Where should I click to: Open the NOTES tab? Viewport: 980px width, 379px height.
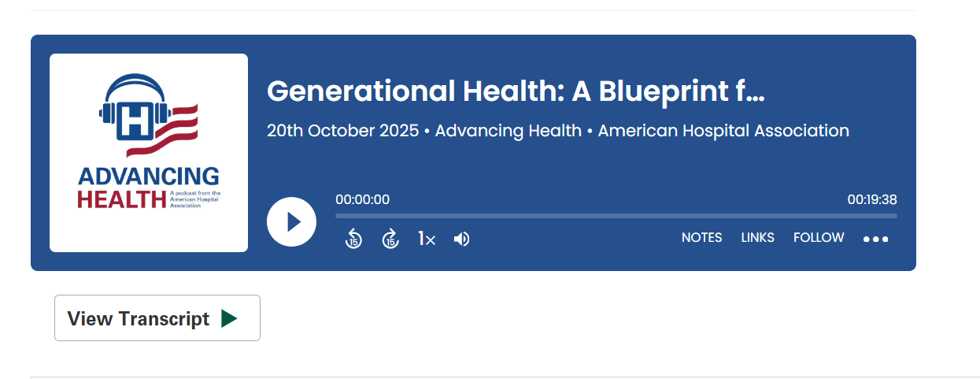[x=701, y=238]
